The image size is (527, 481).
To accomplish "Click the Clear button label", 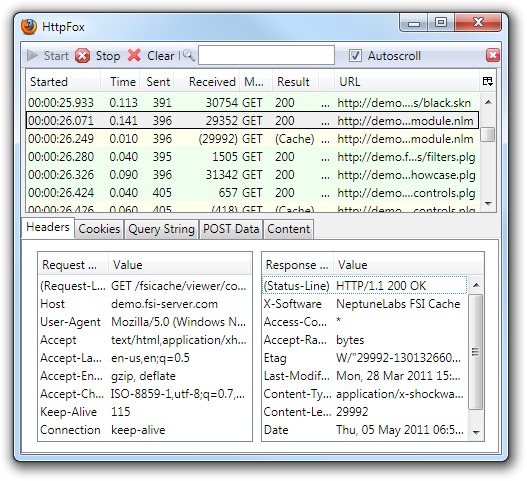I will tap(161, 56).
